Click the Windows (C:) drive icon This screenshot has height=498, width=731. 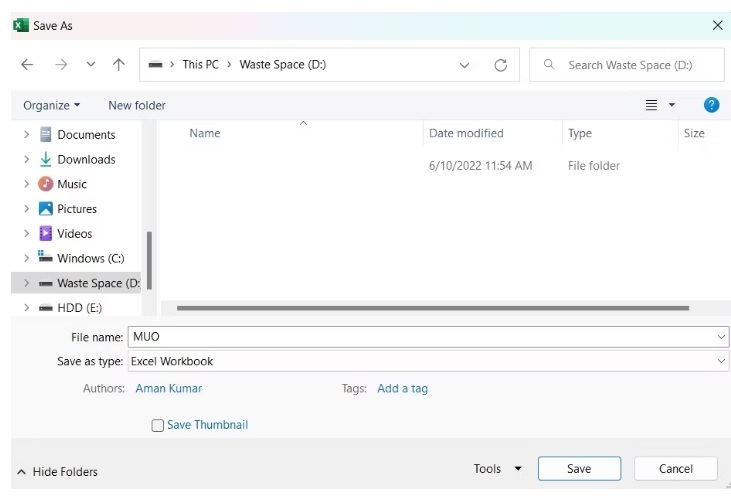tap(45, 256)
